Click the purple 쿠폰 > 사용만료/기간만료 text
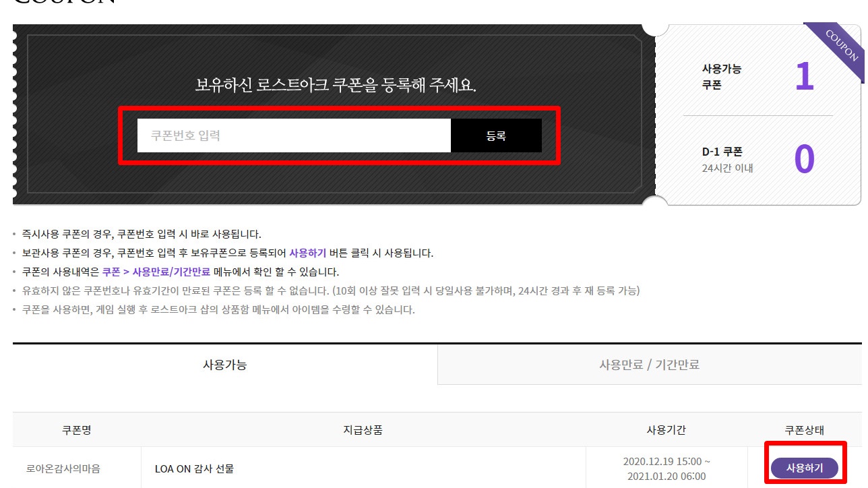This screenshot has width=868, height=488. pyautogui.click(x=156, y=272)
